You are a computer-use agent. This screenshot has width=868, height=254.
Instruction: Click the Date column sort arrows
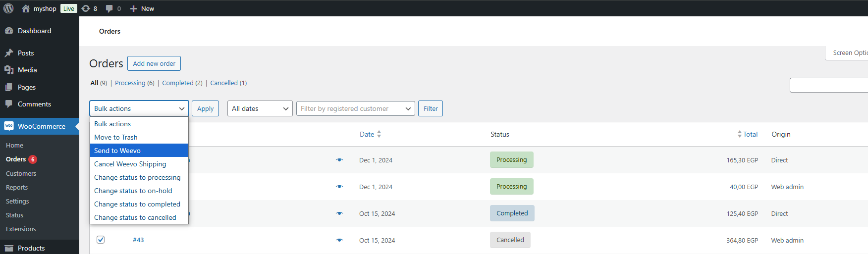coord(379,134)
